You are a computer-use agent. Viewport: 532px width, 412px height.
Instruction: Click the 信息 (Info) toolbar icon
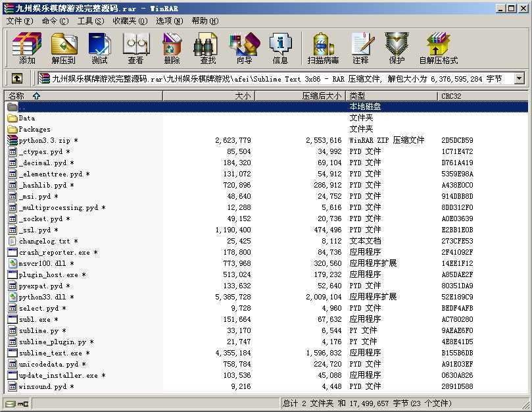pyautogui.click(x=280, y=48)
